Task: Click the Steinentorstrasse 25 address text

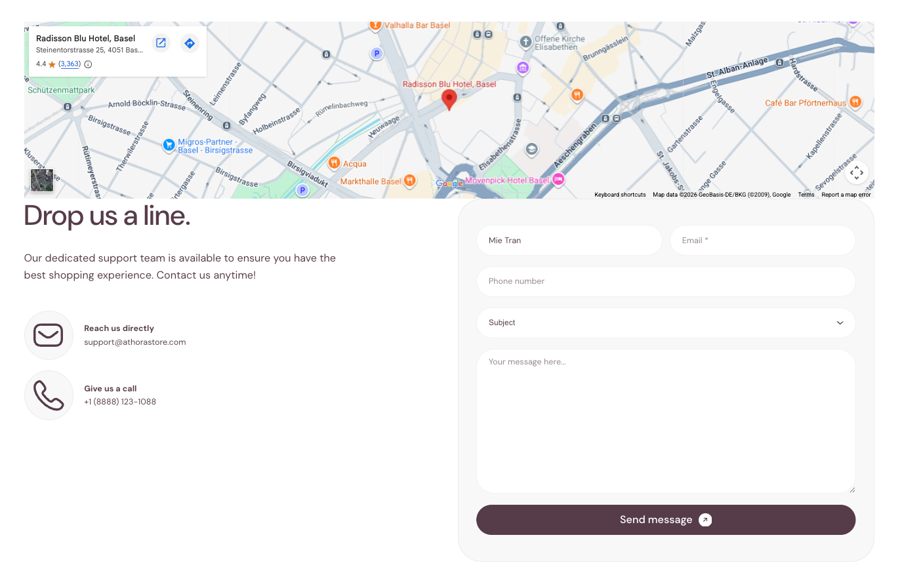Action: [89, 50]
